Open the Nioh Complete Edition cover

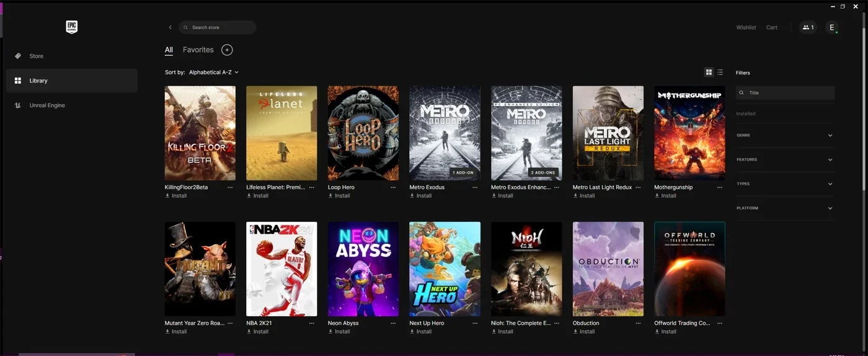(526, 269)
